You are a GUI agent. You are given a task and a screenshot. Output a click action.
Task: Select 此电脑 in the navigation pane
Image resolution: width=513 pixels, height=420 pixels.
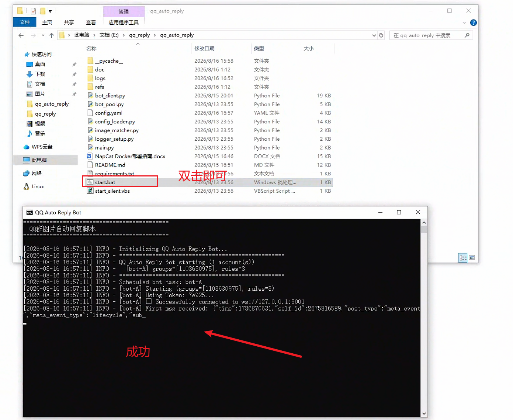(39, 160)
